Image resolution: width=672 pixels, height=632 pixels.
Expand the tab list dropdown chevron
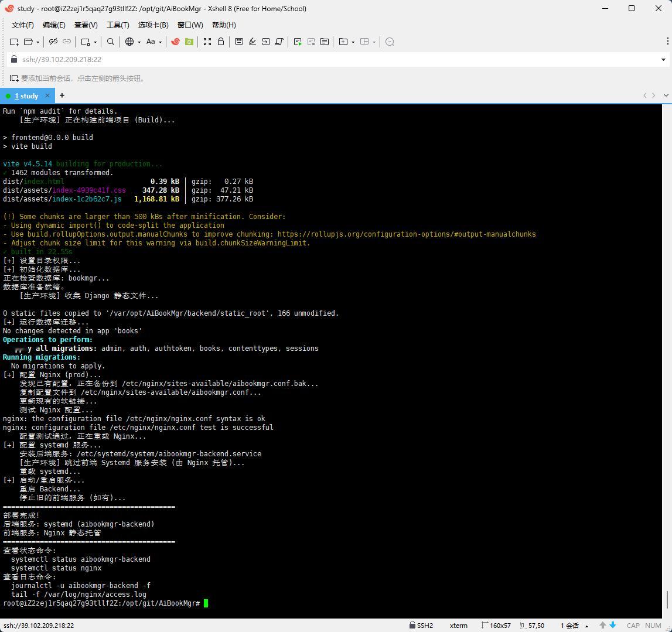[666, 95]
